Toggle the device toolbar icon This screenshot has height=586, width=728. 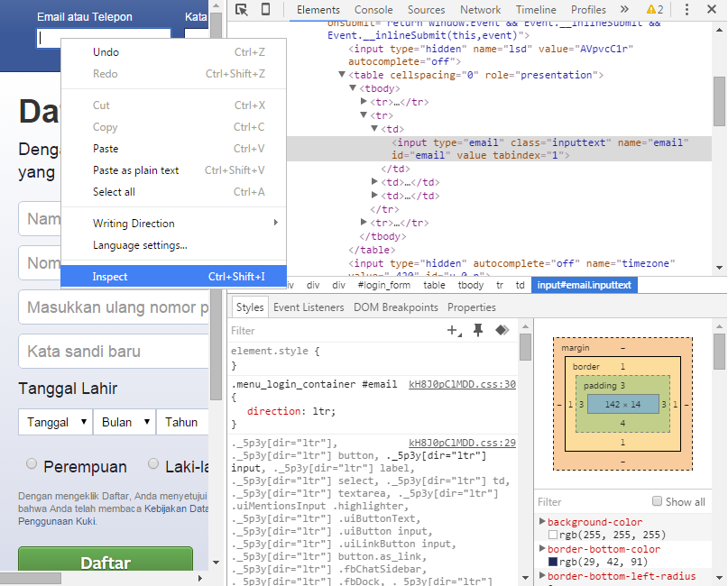pyautogui.click(x=265, y=10)
